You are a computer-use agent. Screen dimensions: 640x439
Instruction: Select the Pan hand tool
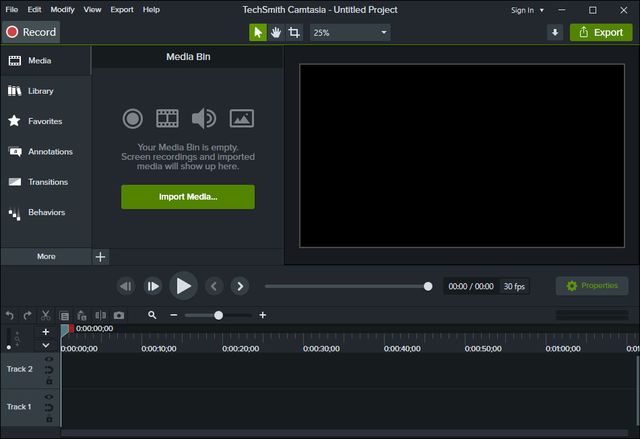click(276, 32)
